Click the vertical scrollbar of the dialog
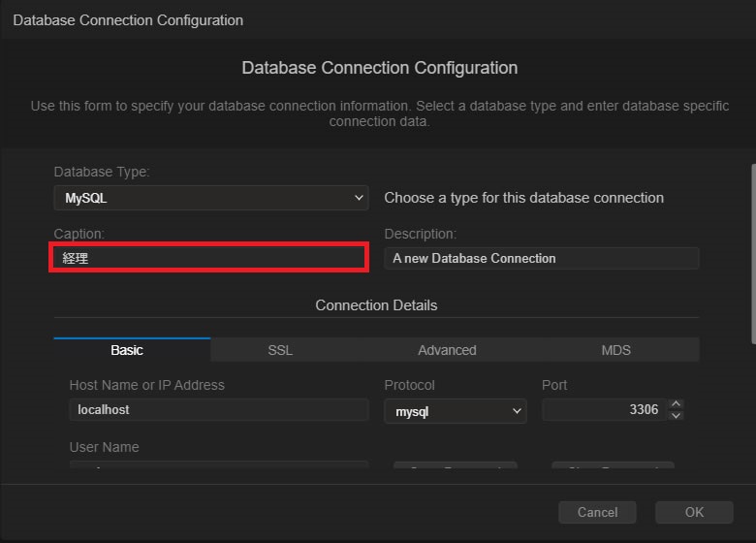This screenshot has height=543, width=756. [752, 252]
